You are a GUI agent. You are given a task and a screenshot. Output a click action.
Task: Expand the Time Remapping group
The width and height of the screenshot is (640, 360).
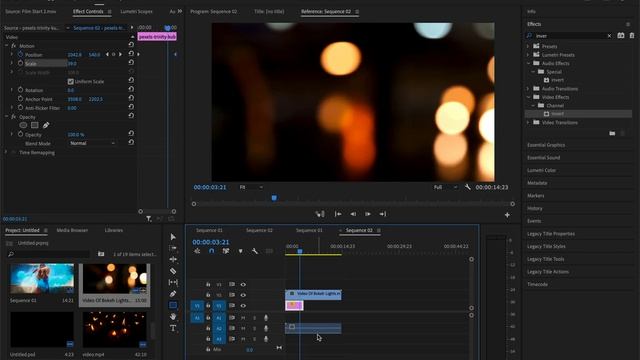[x=7, y=152]
